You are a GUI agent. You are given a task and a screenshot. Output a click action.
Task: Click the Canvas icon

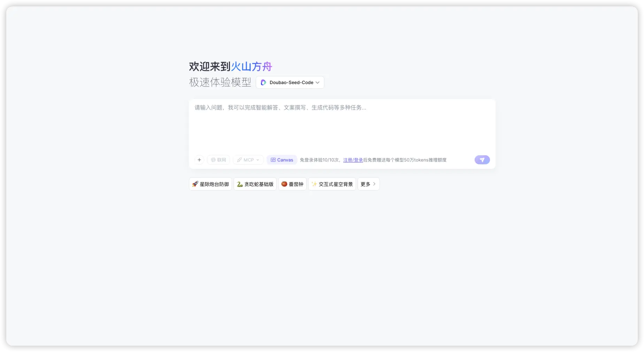coord(274,160)
